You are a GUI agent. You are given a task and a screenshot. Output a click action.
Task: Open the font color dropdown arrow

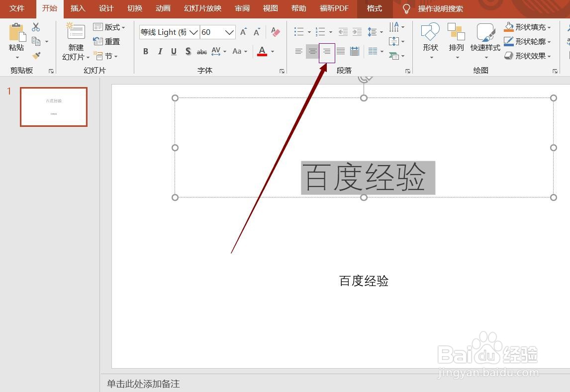click(273, 52)
